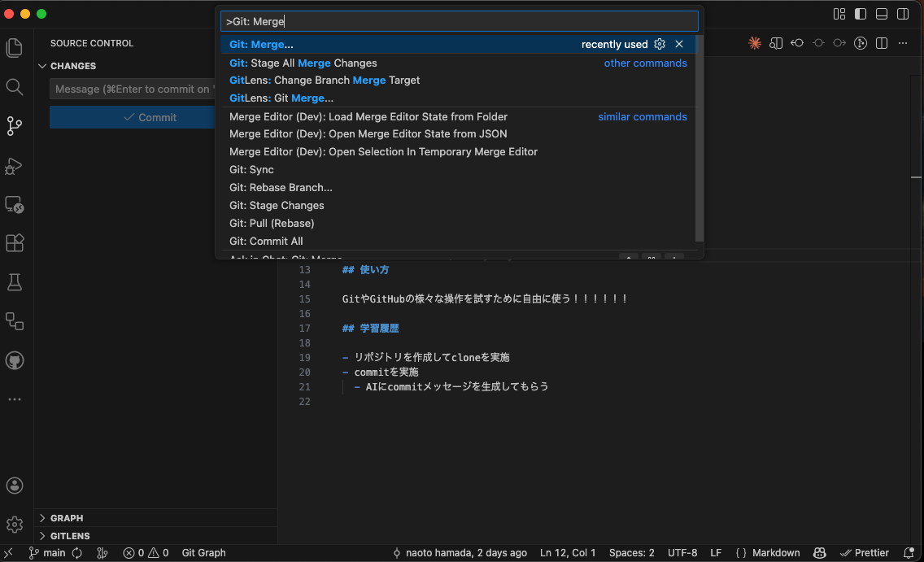Remove Git: Merge from recently used
The height and width of the screenshot is (562, 924).
coord(679,44)
